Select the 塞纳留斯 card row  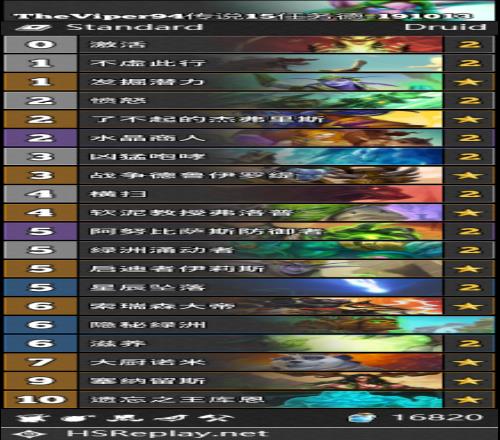click(249, 381)
